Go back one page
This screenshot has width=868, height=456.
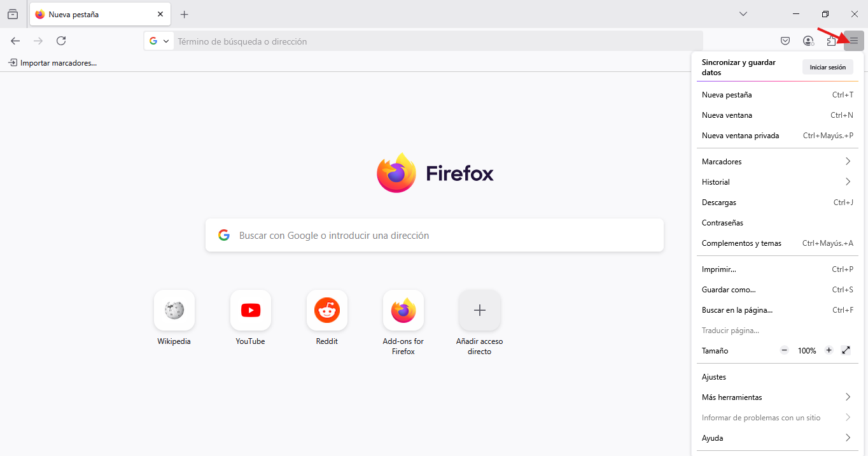(x=15, y=41)
